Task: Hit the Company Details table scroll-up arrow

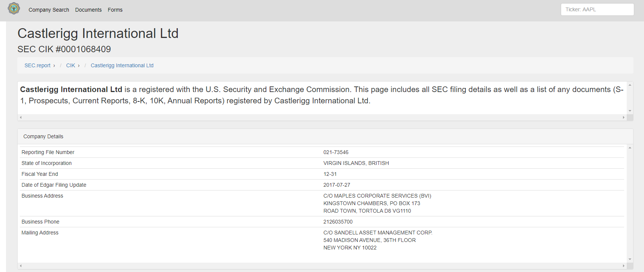Action: pyautogui.click(x=630, y=148)
